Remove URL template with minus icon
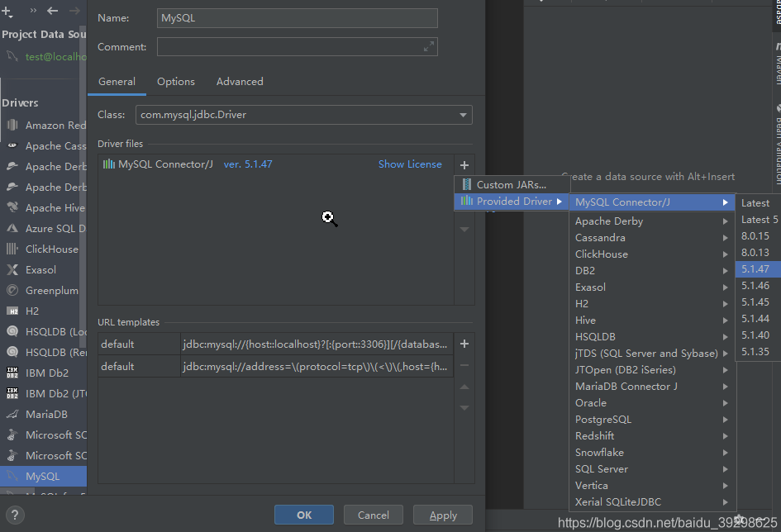The image size is (781, 532). pyautogui.click(x=464, y=365)
